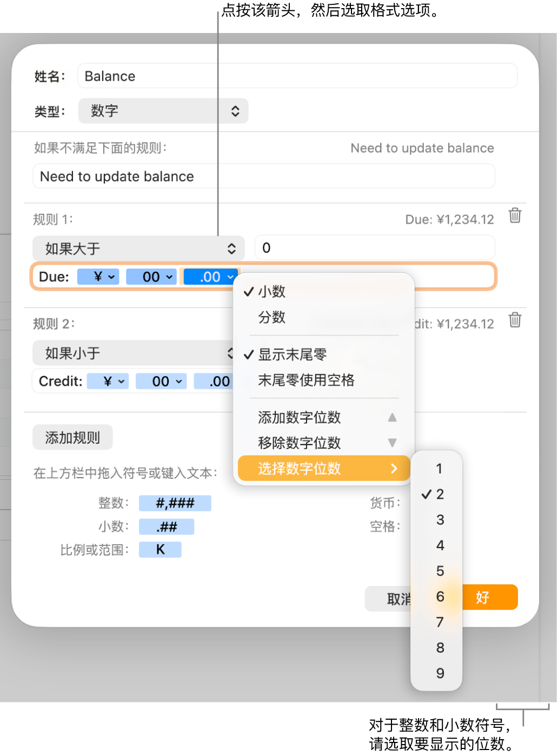Click the up arrow beside 添加数字位数
558x756 pixels.
point(393,417)
